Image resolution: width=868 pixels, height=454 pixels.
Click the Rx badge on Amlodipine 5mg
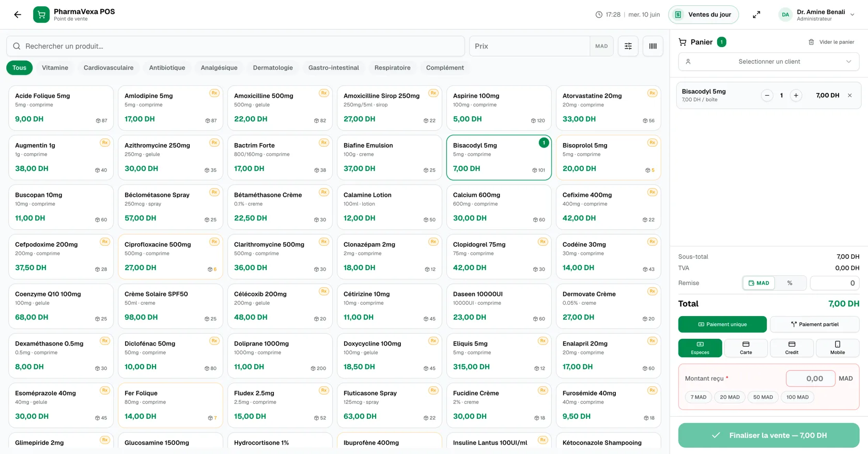pyautogui.click(x=214, y=93)
